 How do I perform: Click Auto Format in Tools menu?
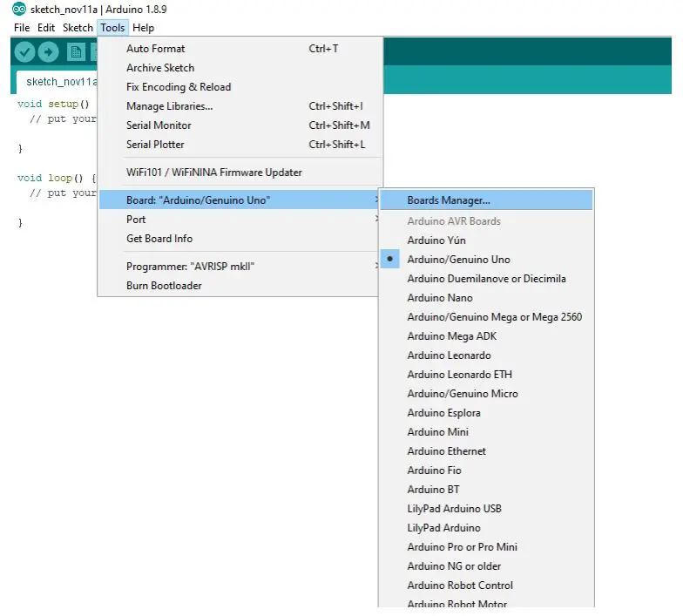(x=155, y=49)
